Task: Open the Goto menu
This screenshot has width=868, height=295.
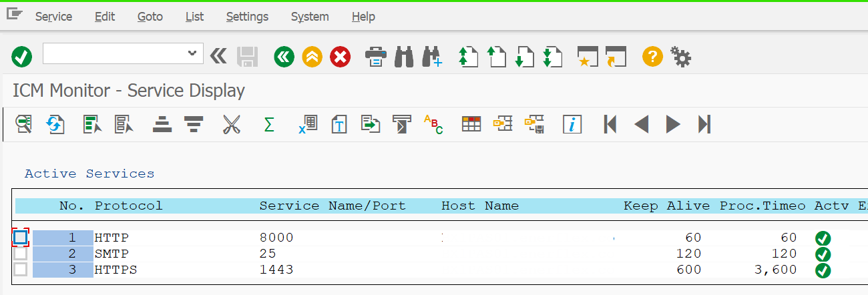Action: coord(150,17)
